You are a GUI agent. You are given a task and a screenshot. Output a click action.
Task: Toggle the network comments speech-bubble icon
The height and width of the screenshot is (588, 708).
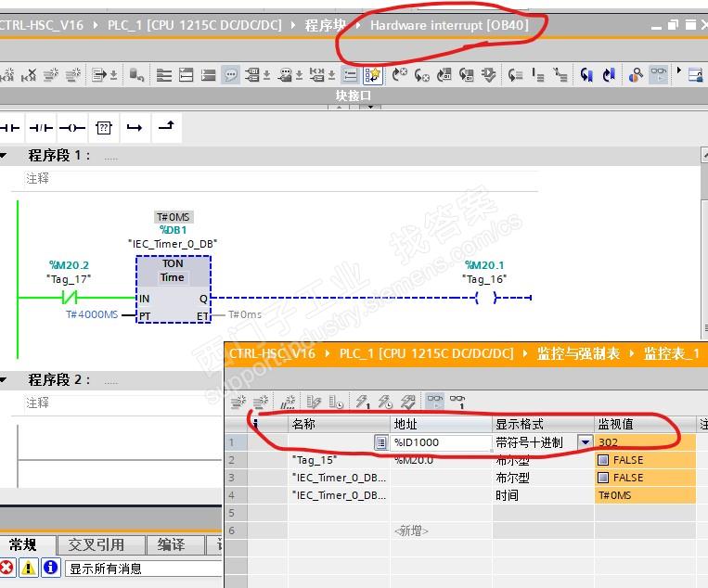231,75
